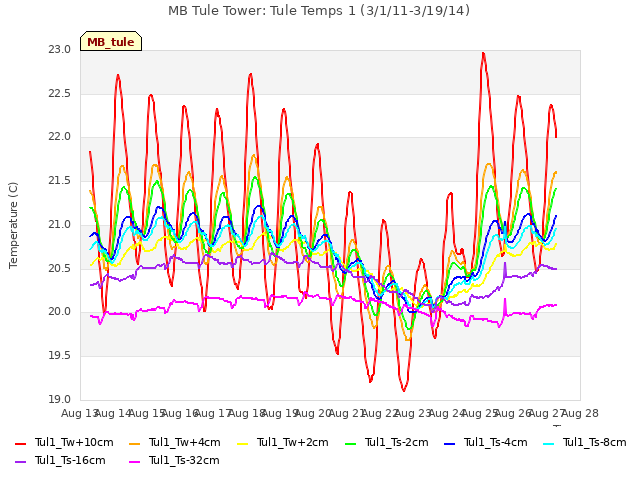
Task: Click the red Tul1_Tw+10cm legend swatch
Action: coord(20,443)
